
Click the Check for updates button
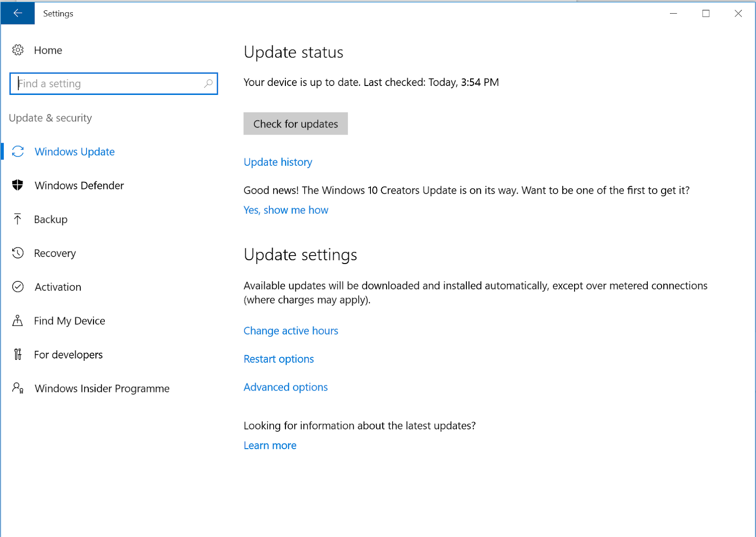(x=295, y=124)
